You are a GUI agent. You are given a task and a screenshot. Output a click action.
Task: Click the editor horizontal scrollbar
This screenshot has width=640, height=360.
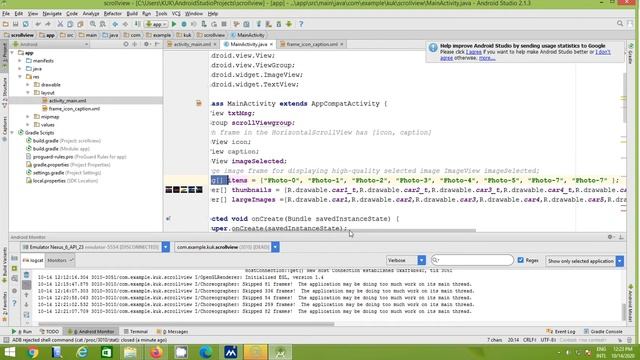click(x=412, y=231)
